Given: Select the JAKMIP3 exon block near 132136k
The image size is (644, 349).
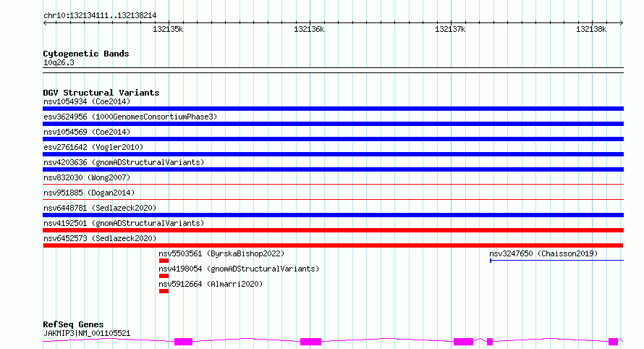Looking at the screenshot, I should (x=310, y=342).
